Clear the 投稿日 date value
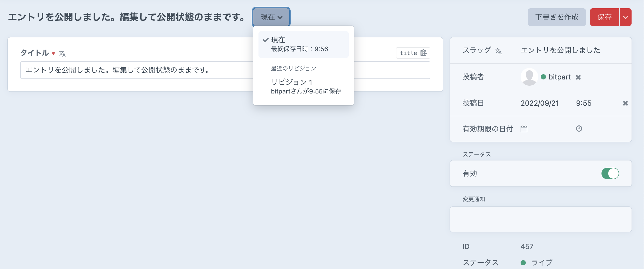Screen dimensions: 644x269 [626, 103]
